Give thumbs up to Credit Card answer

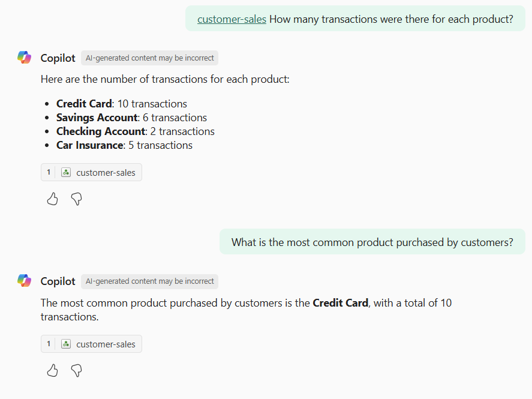[52, 371]
